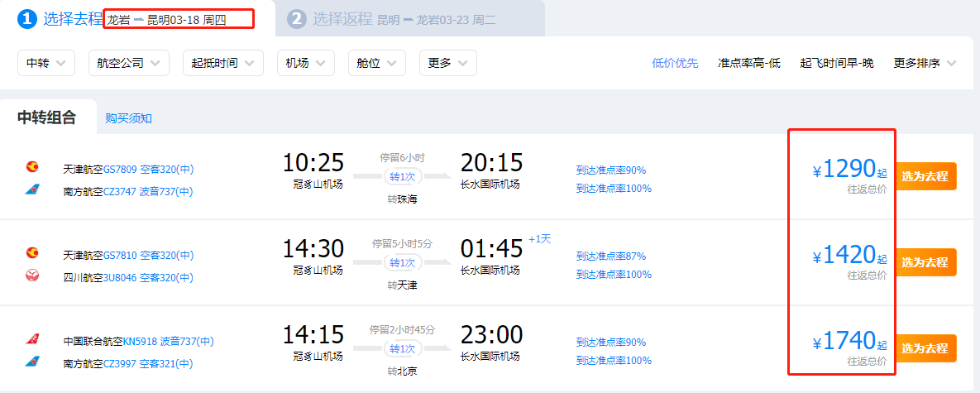Click the 转1次 badge for 北京 transfer
The image size is (980, 393).
point(403,348)
